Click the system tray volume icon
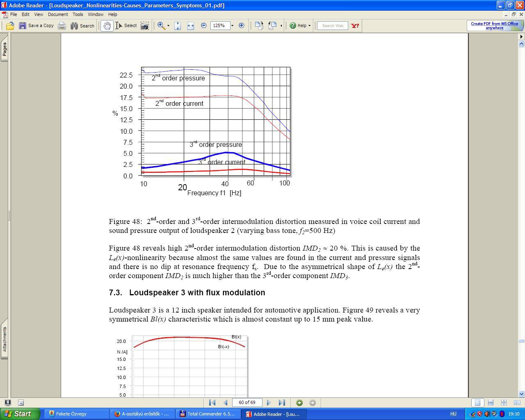This screenshot has width=525, height=420. [x=487, y=414]
